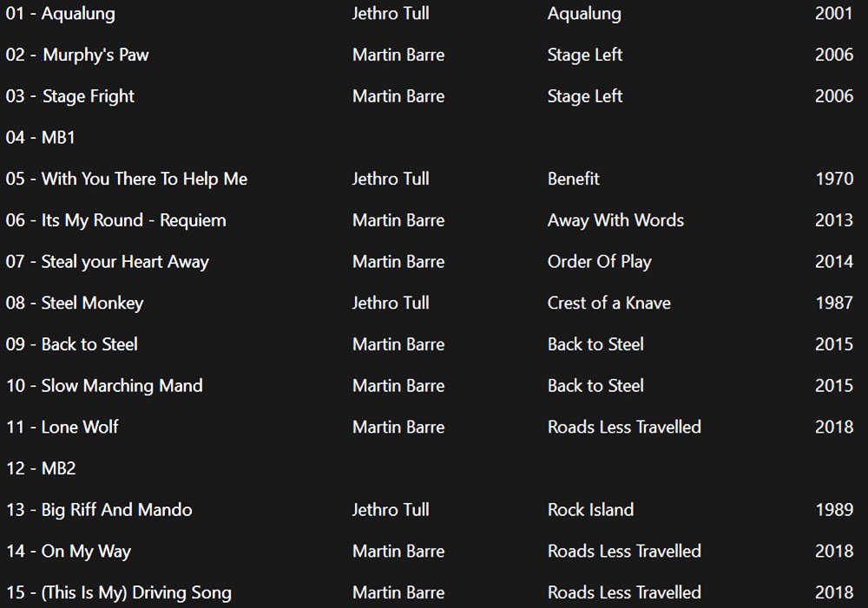Select Slow Marching Mand track
The width and height of the screenshot is (868, 608).
click(104, 386)
